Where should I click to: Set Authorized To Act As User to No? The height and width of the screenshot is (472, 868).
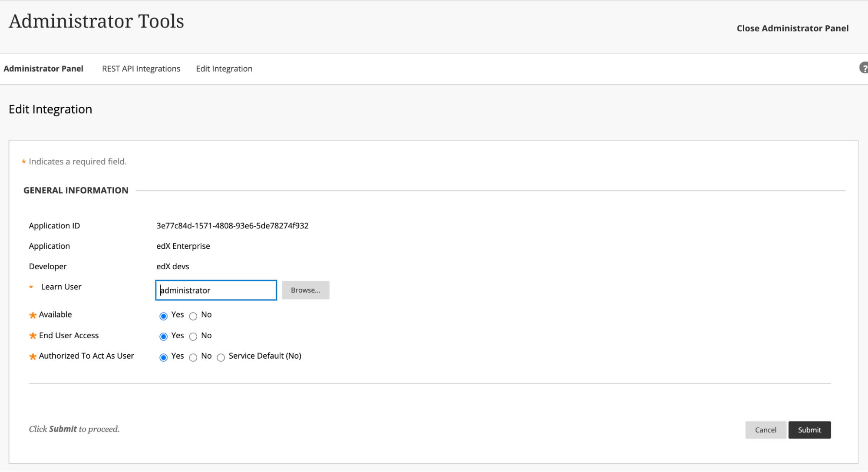coord(193,357)
